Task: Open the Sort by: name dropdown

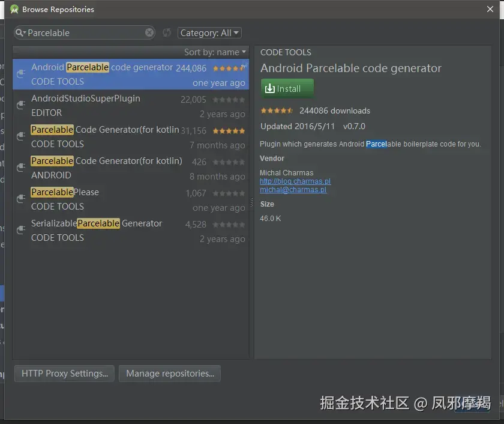Action: tap(215, 52)
